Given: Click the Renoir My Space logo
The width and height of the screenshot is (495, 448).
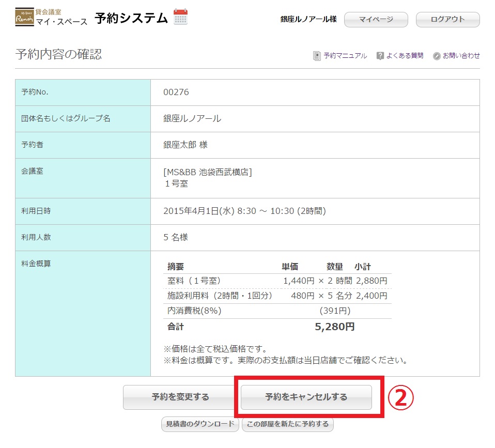Looking at the screenshot, I should [x=25, y=18].
